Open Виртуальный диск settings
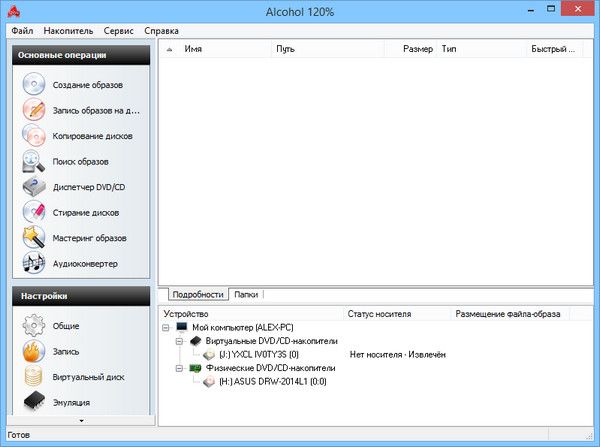The width and height of the screenshot is (600, 447). [x=35, y=377]
